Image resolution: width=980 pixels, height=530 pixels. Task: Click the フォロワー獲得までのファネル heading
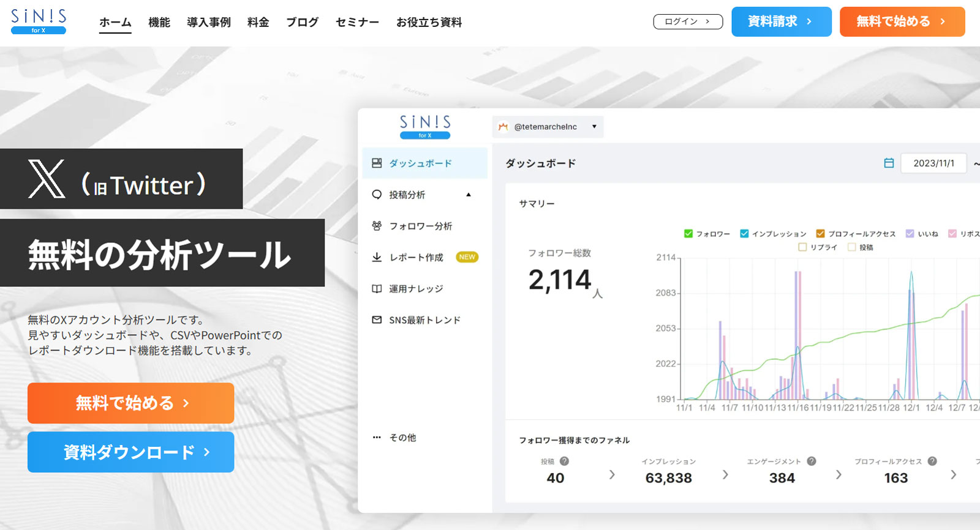click(575, 440)
